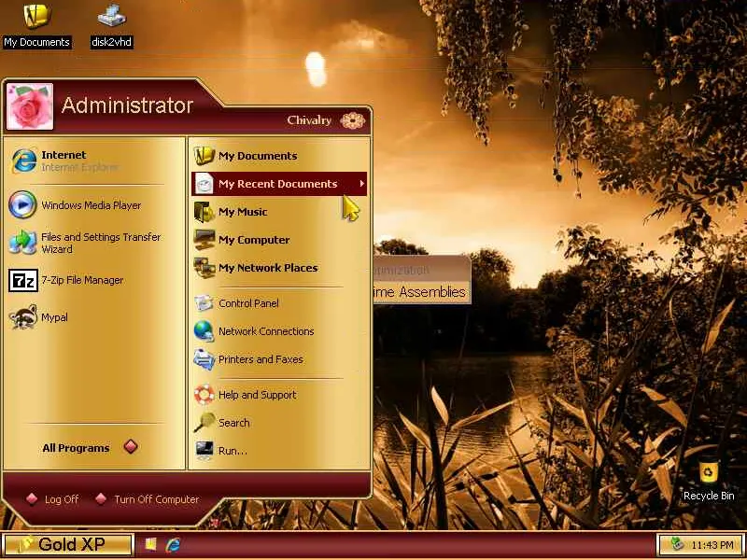The image size is (747, 560).
Task: Click the taskbar clock showing 11:43 PM
Action: tap(712, 545)
